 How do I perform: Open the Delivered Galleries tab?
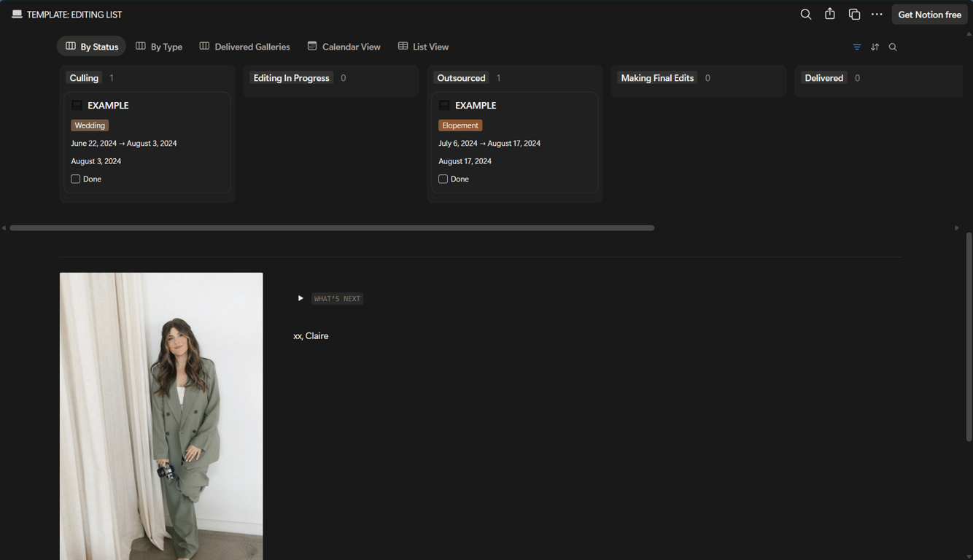(x=245, y=47)
